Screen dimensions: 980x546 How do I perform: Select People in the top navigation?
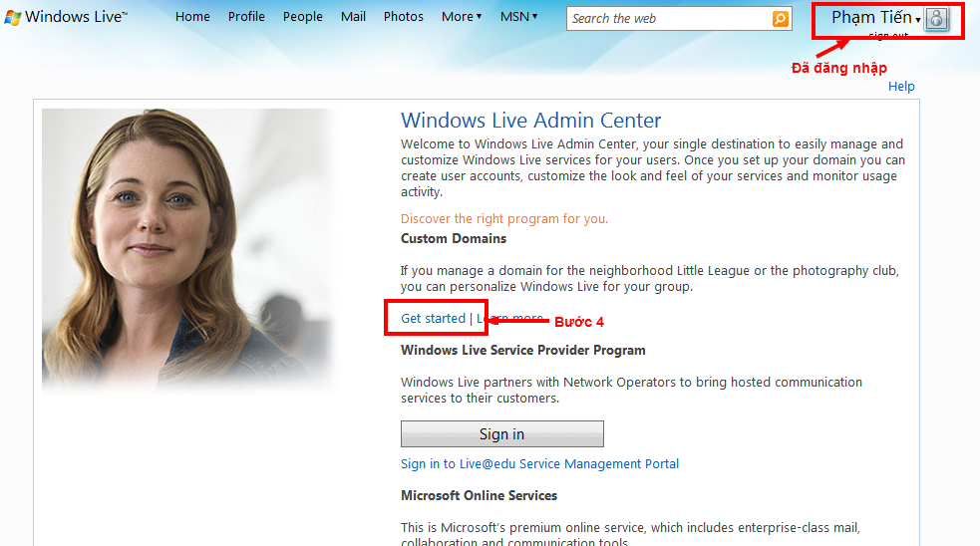pos(302,17)
